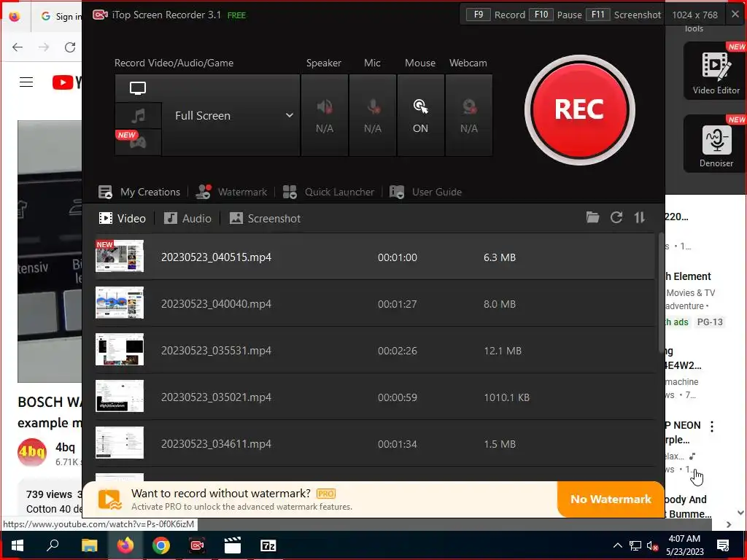This screenshot has height=560, width=747.
Task: Open the Video Editor tool
Action: click(716, 71)
